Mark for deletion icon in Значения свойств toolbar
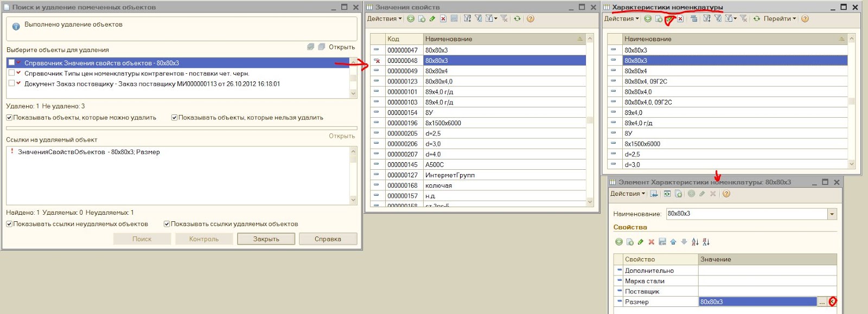 (443, 18)
